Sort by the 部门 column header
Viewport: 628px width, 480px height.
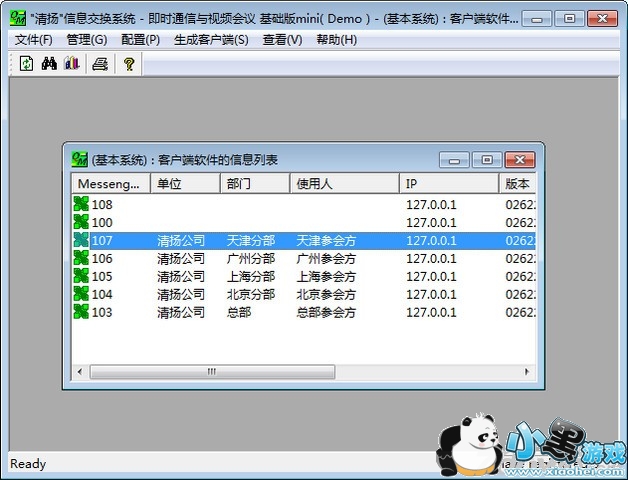point(255,184)
